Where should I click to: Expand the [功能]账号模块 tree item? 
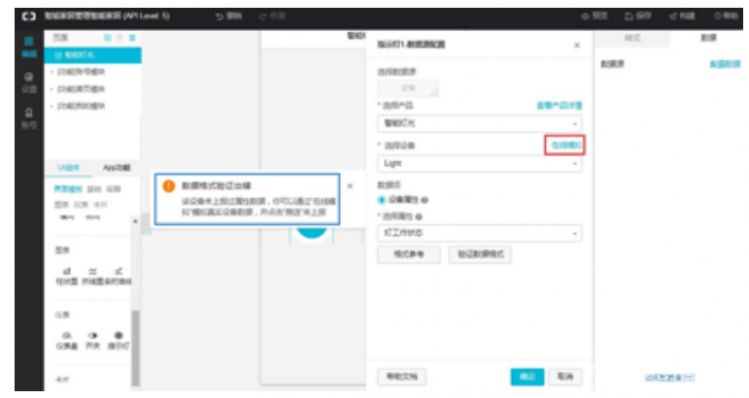tap(51, 72)
